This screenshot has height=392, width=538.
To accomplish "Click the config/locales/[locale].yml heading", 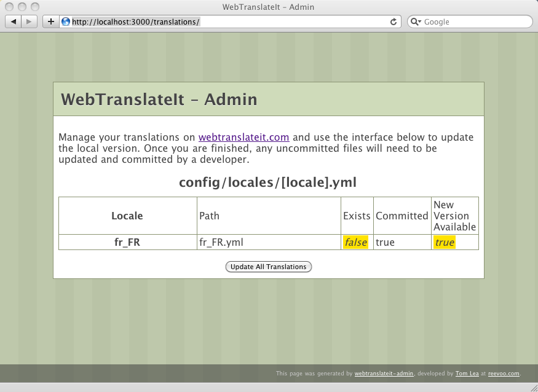I will [x=267, y=182].
